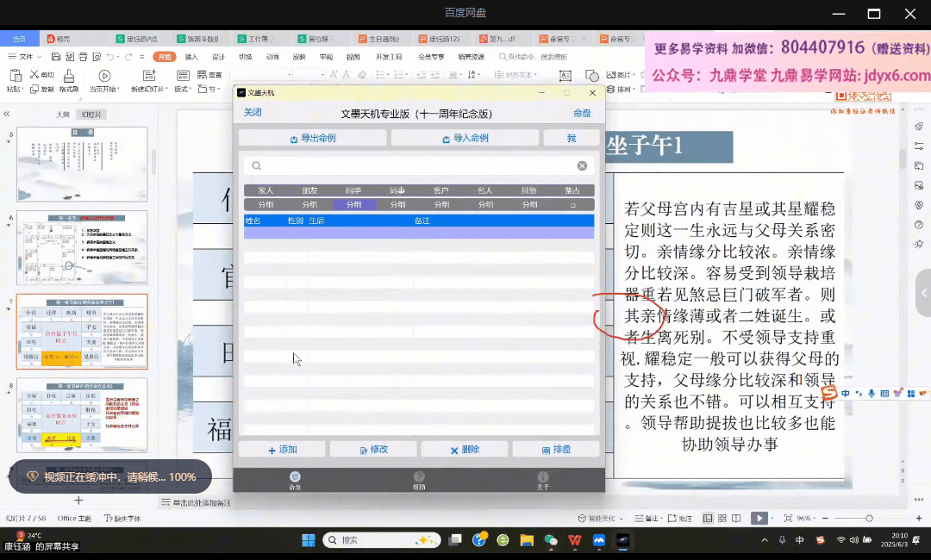This screenshot has width=931, height=560.
Task: Start slideshow with the play button in status bar
Action: point(758,519)
